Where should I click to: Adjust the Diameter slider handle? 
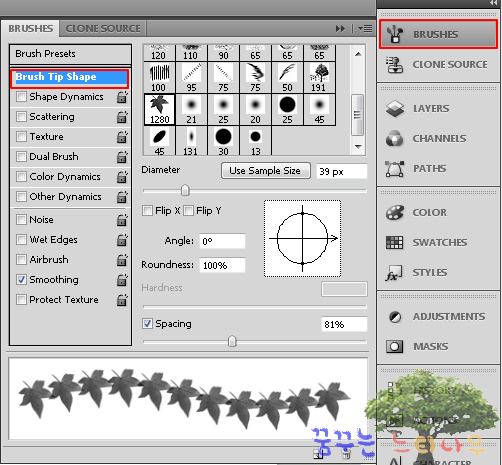click(185, 190)
